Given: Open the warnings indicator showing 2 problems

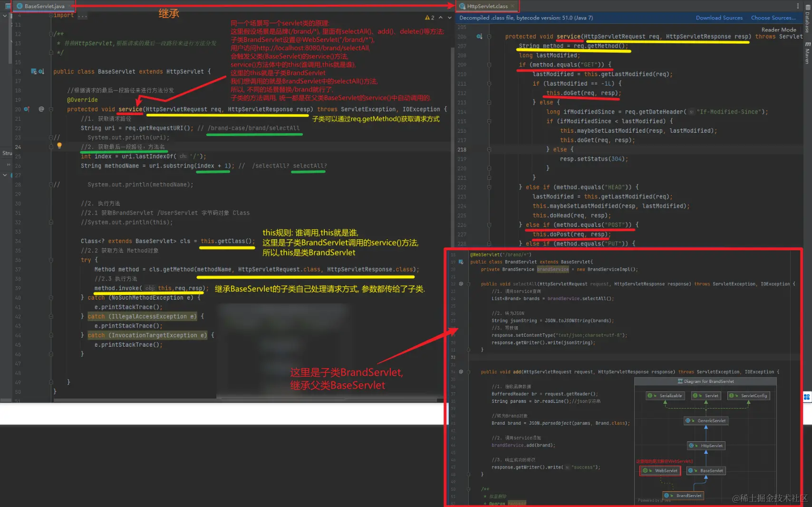Looking at the screenshot, I should point(430,18).
